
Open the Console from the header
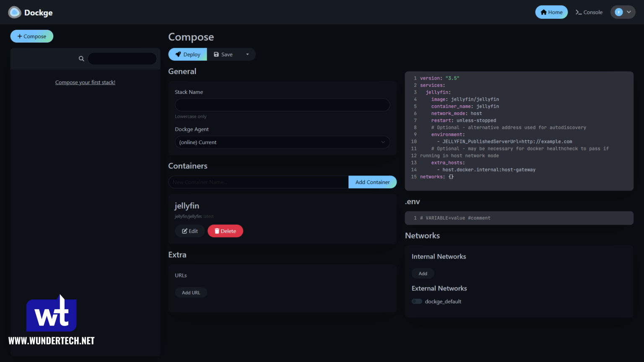pyautogui.click(x=589, y=12)
